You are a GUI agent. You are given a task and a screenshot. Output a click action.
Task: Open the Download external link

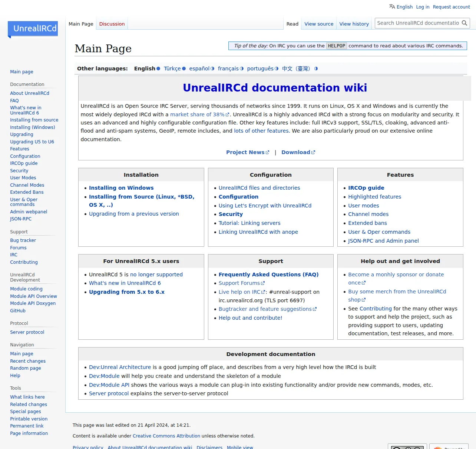298,152
